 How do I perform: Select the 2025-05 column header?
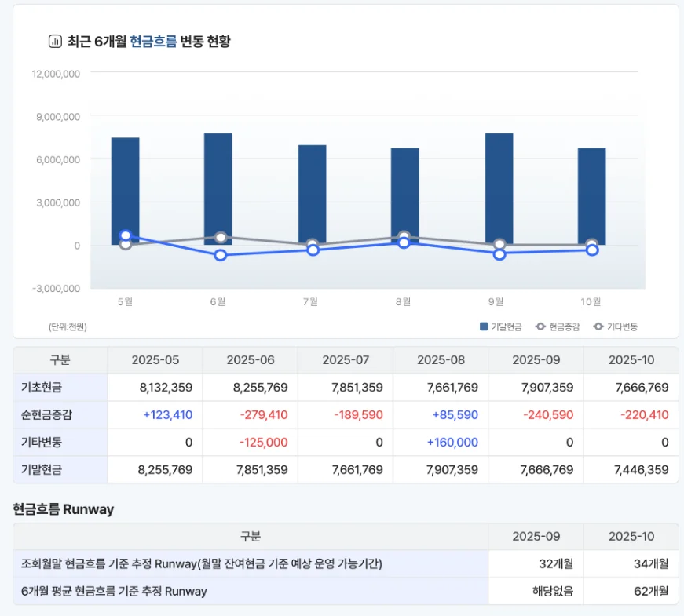pyautogui.click(x=155, y=360)
